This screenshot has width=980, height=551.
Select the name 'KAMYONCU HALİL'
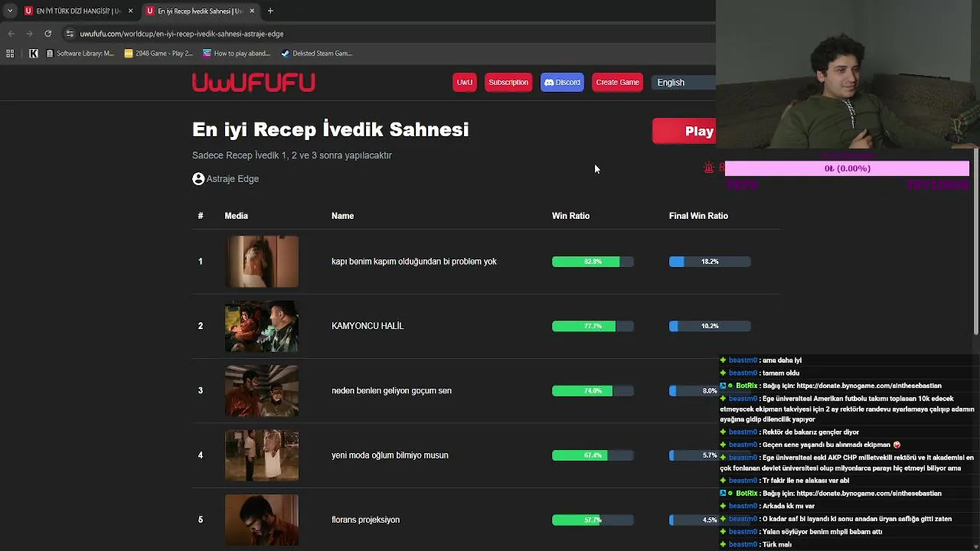pyautogui.click(x=367, y=326)
